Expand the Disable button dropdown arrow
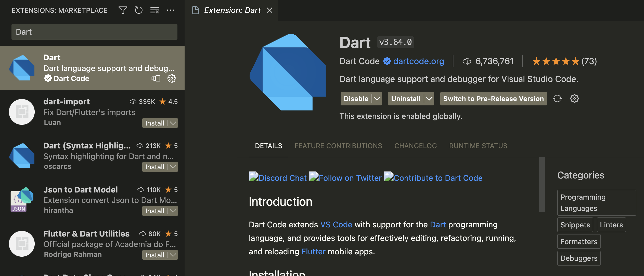Image resolution: width=644 pixels, height=276 pixels. (x=377, y=99)
